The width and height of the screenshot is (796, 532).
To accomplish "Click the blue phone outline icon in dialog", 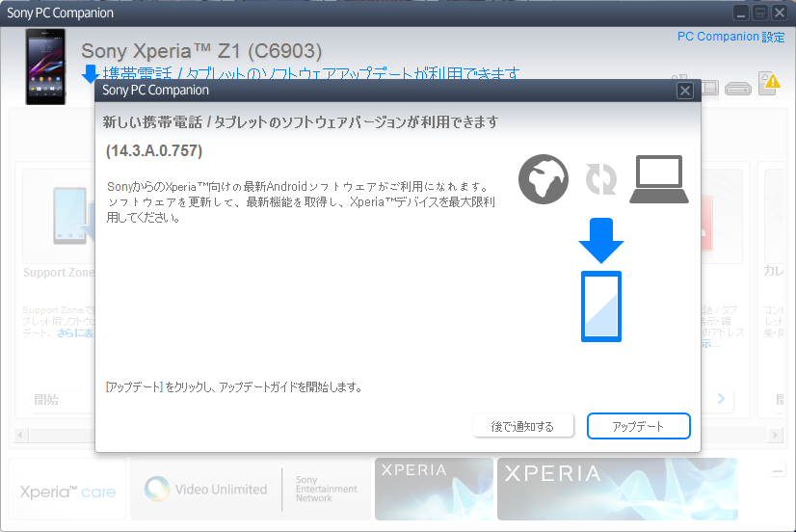I will [601, 306].
